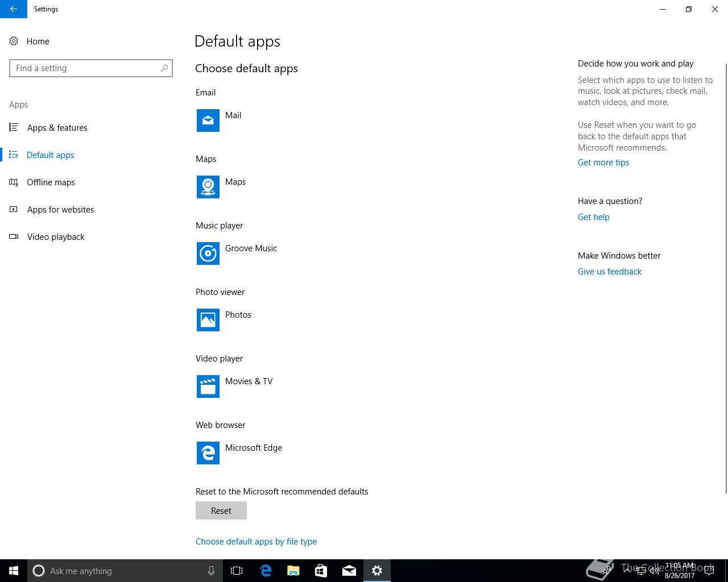Image resolution: width=728 pixels, height=582 pixels.
Task: Click the Ask me anything search box
Action: coord(125,571)
